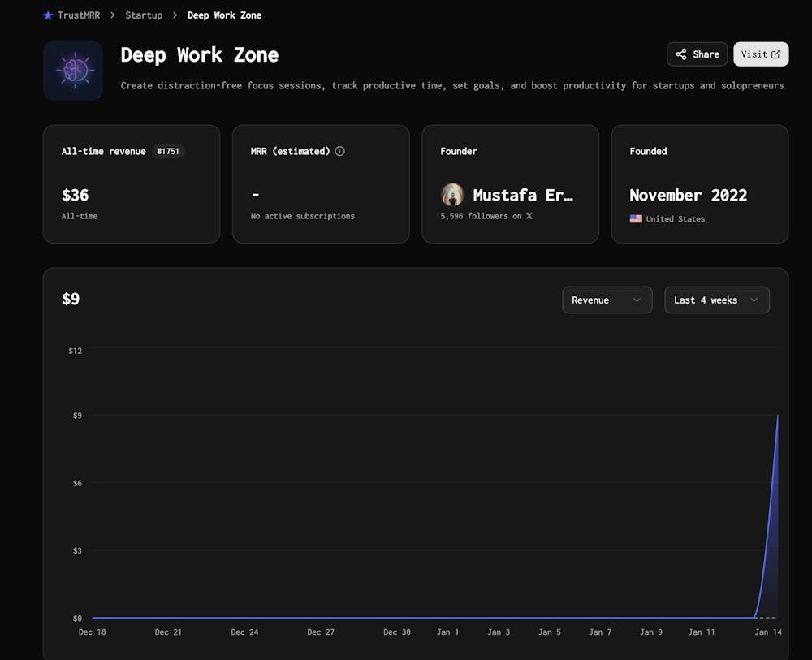Click the All-time revenue card
812x660 pixels.
[132, 183]
